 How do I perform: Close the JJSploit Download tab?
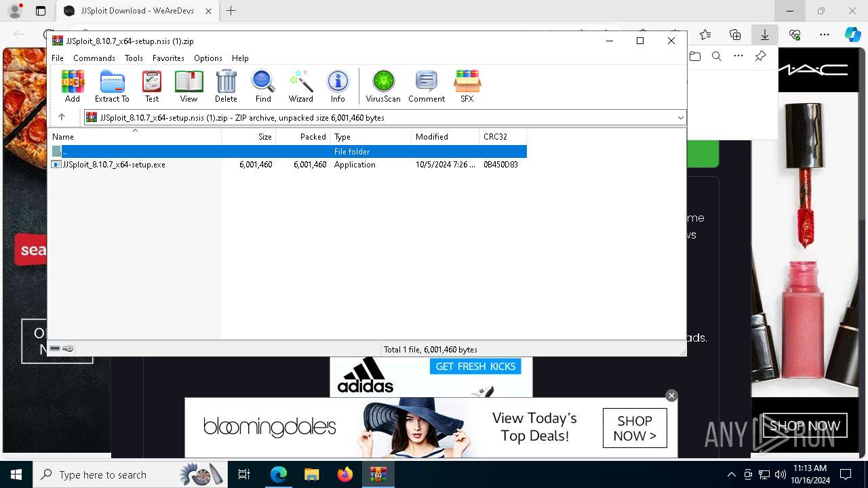[x=209, y=11]
